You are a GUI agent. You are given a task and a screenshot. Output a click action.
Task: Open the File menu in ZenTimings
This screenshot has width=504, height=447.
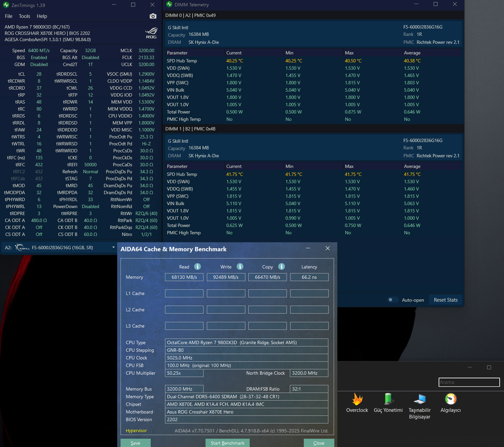click(9, 16)
